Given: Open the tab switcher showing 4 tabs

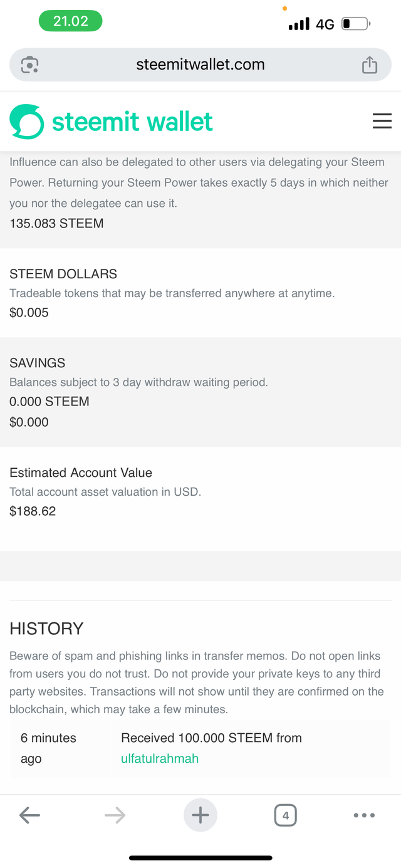Looking at the screenshot, I should point(286,815).
